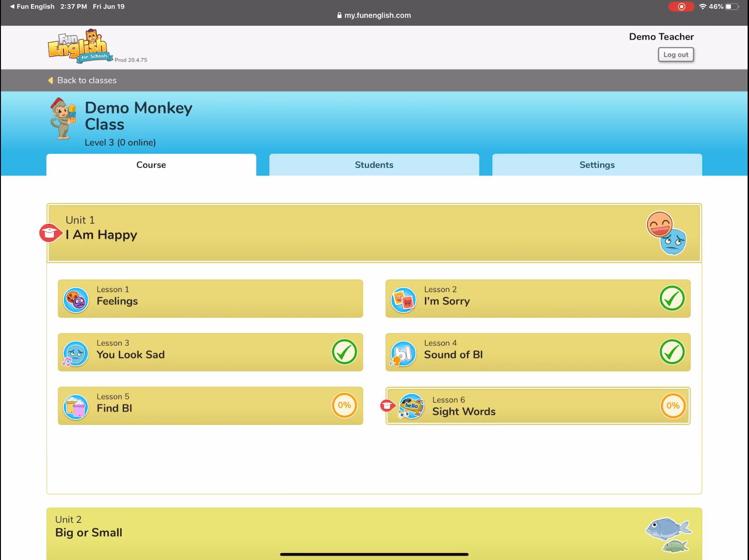This screenshot has height=560, width=749.
Task: Click the Prod 20.4.75 version text
Action: tap(131, 60)
